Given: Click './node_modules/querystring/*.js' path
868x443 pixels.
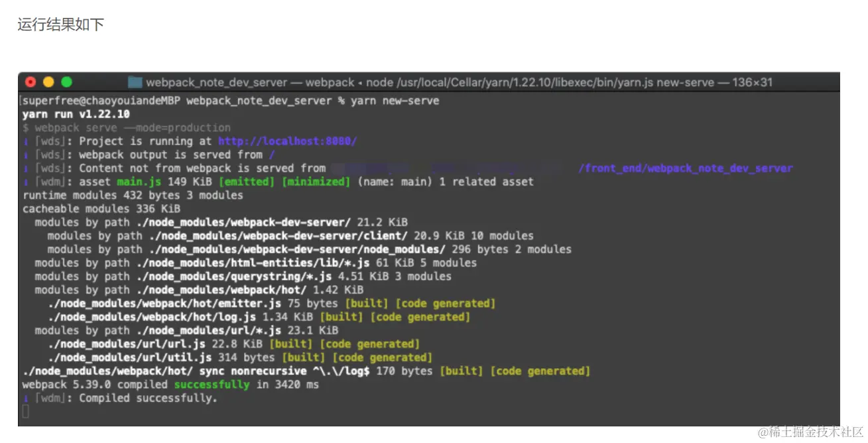Looking at the screenshot, I should pos(233,277).
